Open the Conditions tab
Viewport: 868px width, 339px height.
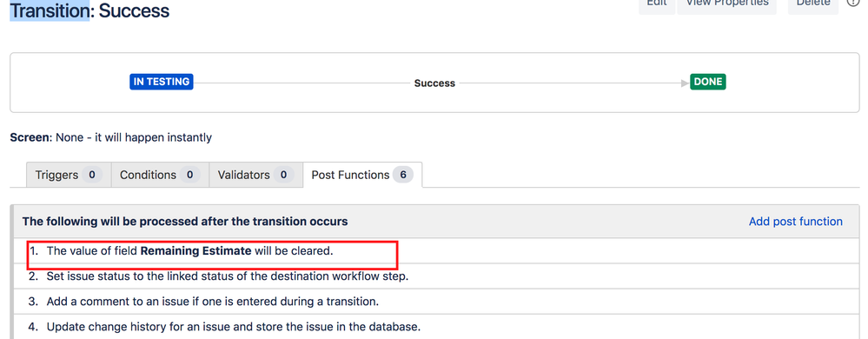tap(160, 175)
